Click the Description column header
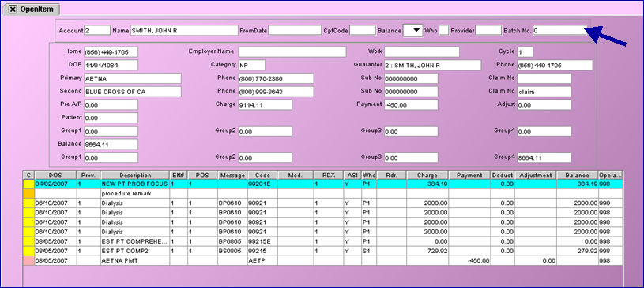 coord(135,176)
